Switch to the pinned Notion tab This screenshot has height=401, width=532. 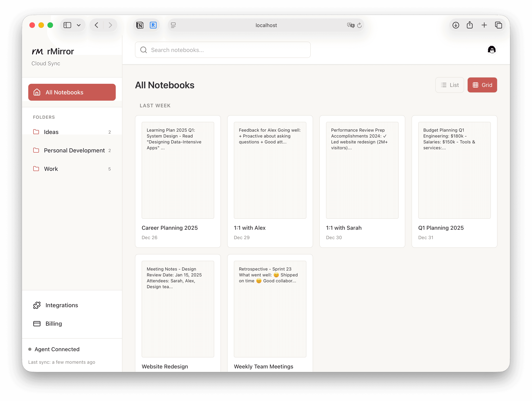[140, 25]
